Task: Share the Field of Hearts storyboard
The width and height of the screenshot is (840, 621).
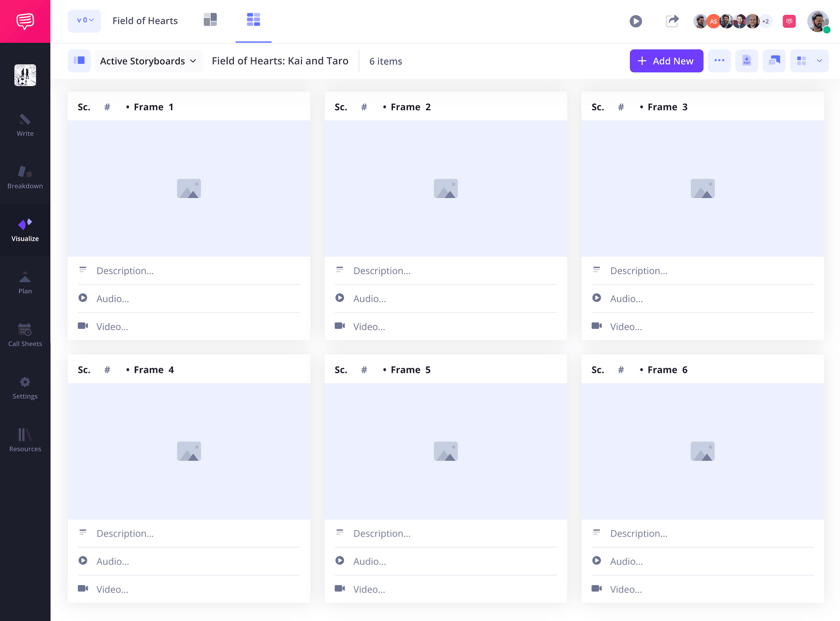Action: 672,21
